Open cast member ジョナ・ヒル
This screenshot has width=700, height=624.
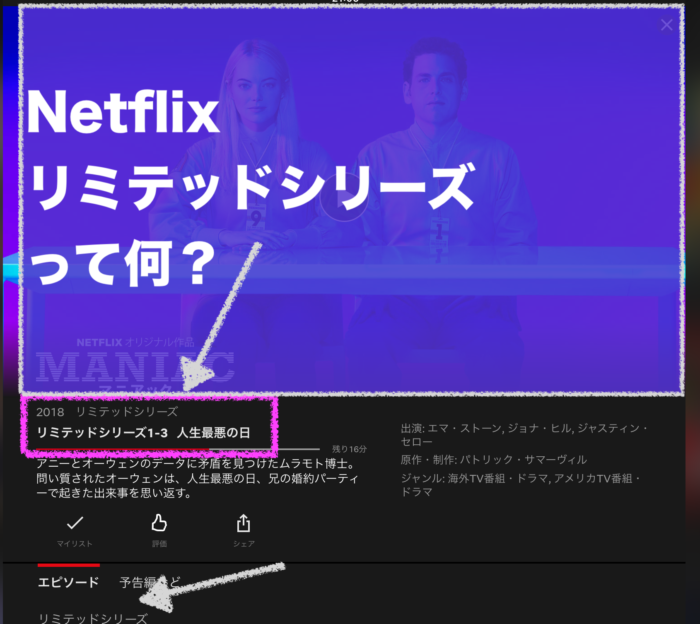[x=540, y=428]
